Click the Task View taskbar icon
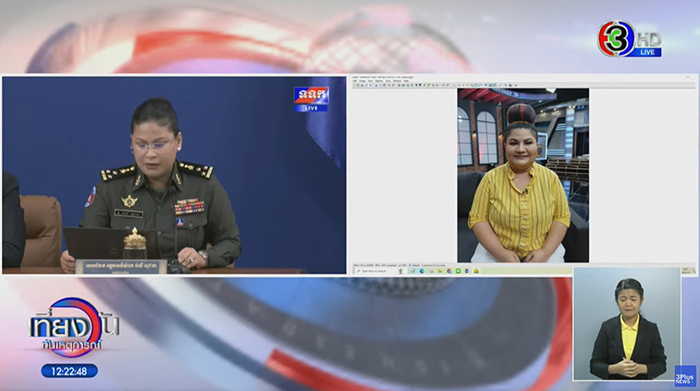The width and height of the screenshot is (700, 391). tap(413, 271)
